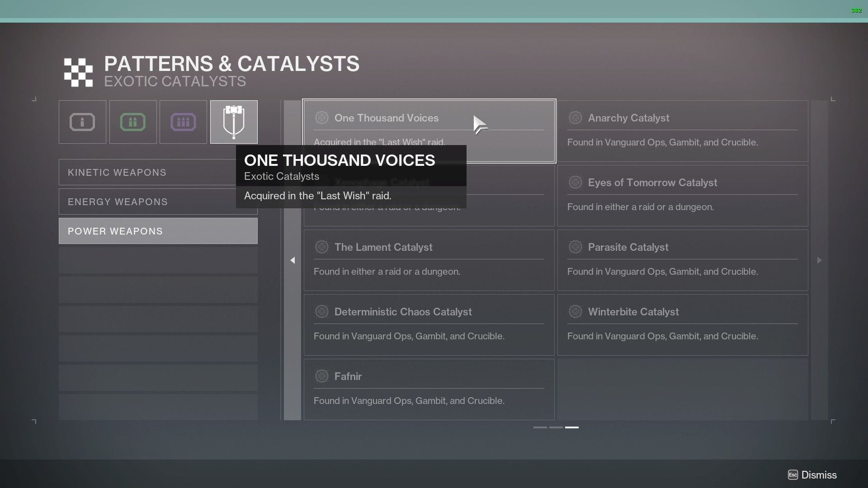The width and height of the screenshot is (868, 488).
Task: Select the exotic catalysts banner tab
Action: point(234,122)
